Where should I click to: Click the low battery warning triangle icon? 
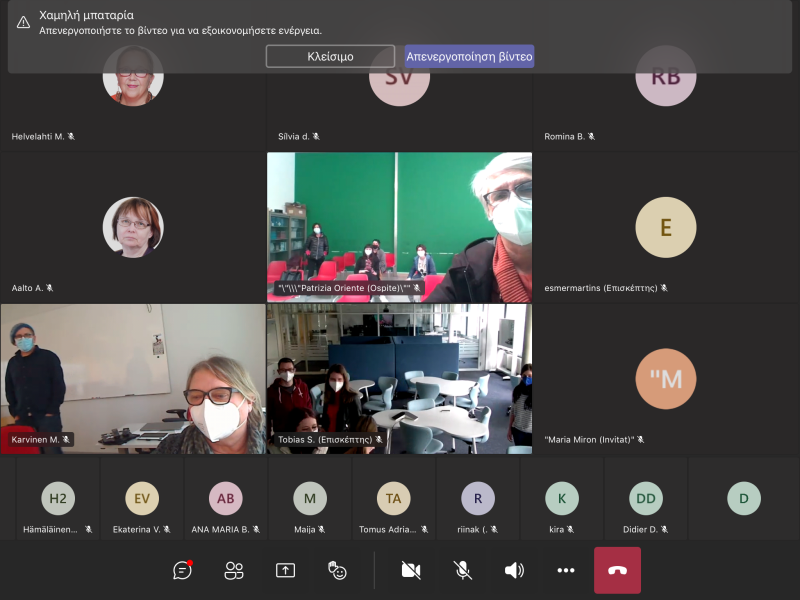tap(23, 22)
